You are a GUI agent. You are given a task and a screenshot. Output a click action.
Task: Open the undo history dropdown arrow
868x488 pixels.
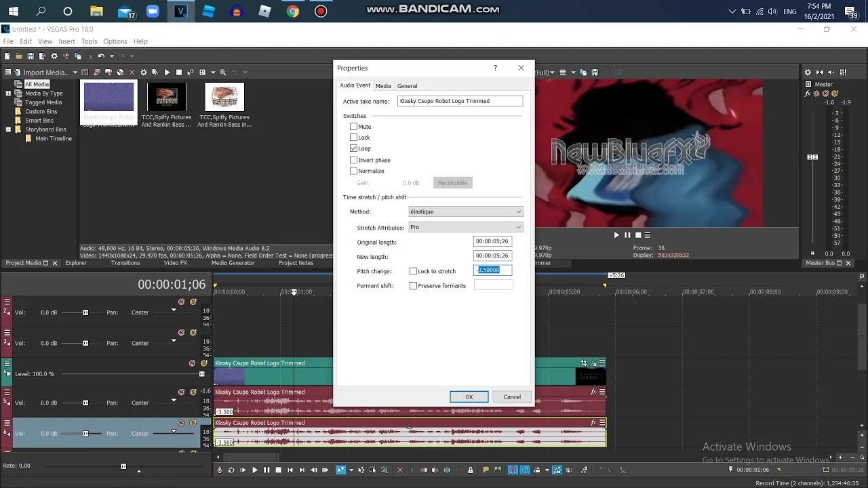(112, 56)
